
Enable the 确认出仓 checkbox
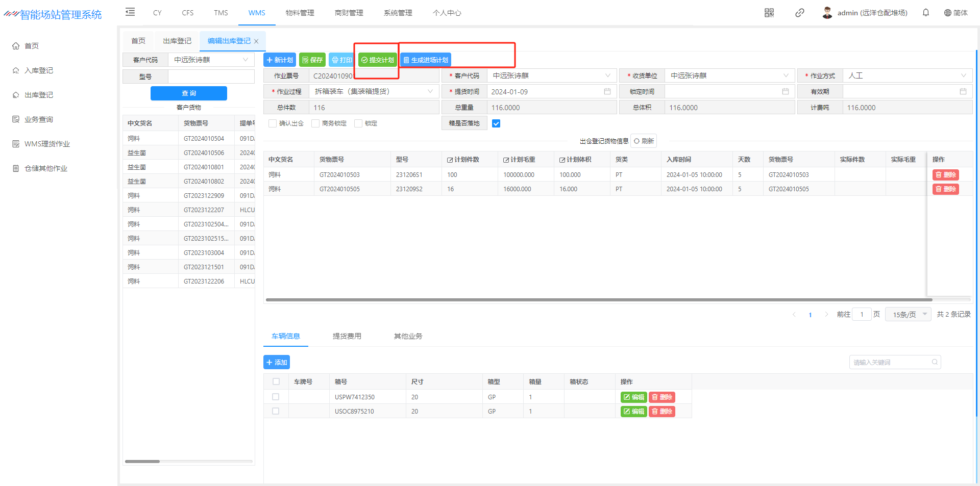click(x=273, y=123)
